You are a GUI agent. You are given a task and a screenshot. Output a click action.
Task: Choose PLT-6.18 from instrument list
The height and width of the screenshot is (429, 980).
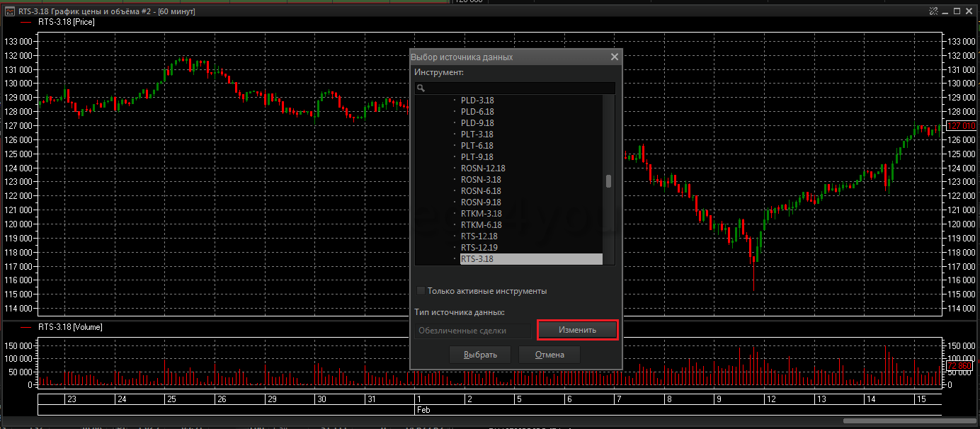pyautogui.click(x=477, y=146)
